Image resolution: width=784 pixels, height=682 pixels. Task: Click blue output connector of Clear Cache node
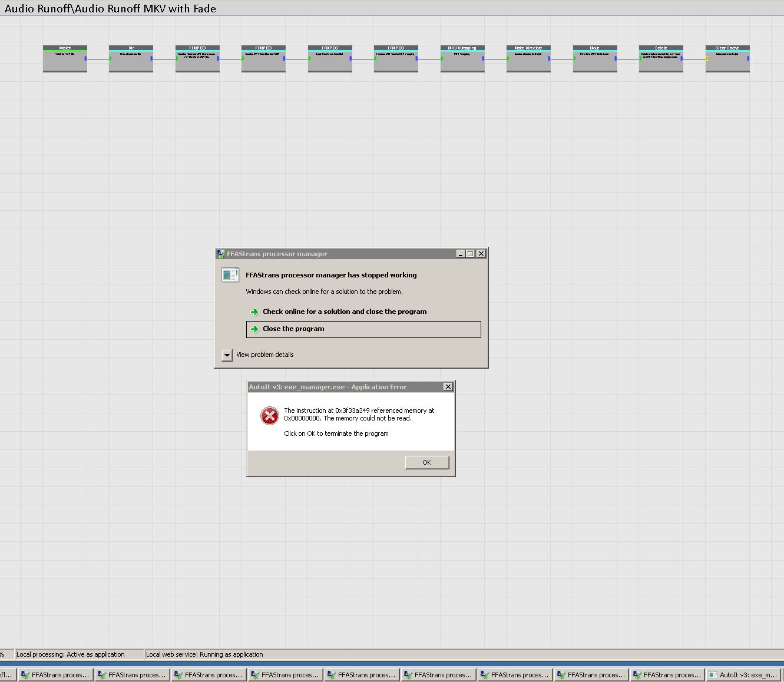pos(749,58)
